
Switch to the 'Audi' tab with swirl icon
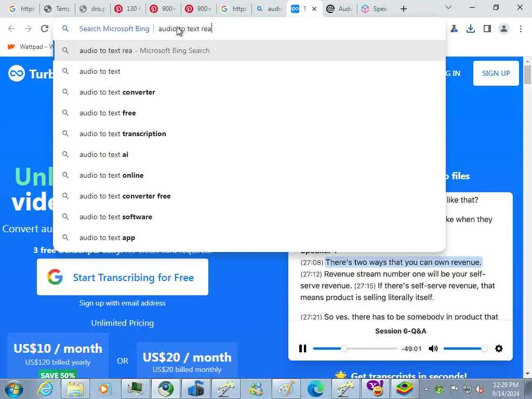339,9
